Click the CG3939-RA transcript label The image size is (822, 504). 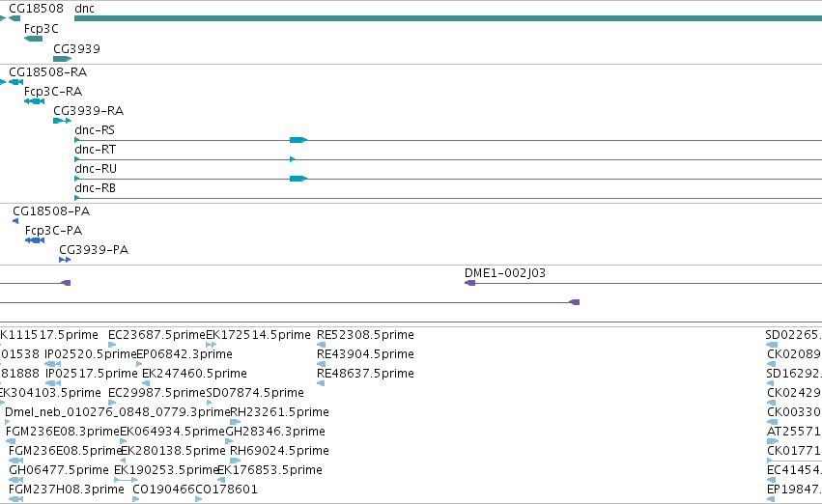click(89, 111)
